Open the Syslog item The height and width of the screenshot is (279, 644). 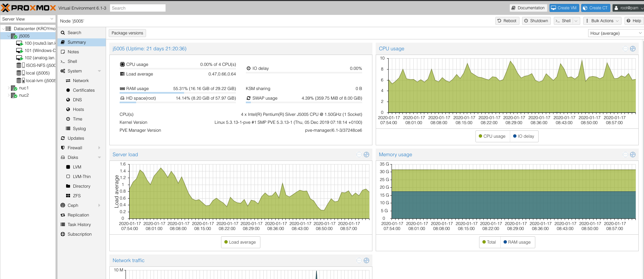[x=82, y=129]
